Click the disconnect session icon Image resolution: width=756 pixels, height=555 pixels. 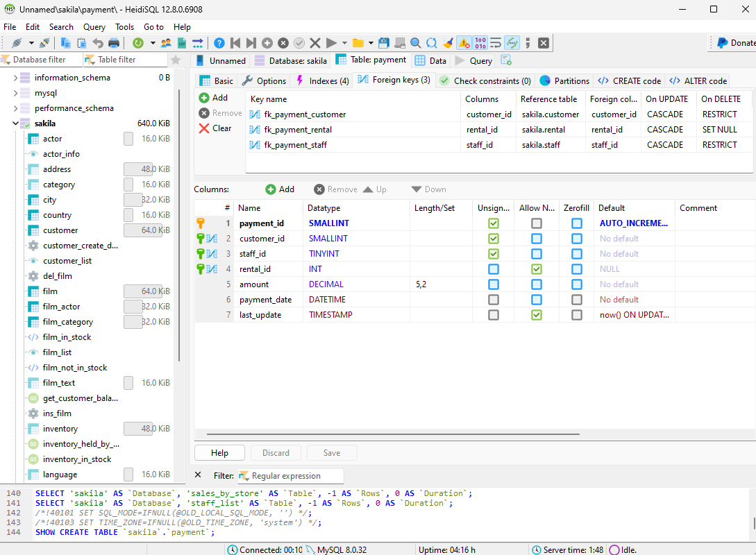click(x=44, y=43)
